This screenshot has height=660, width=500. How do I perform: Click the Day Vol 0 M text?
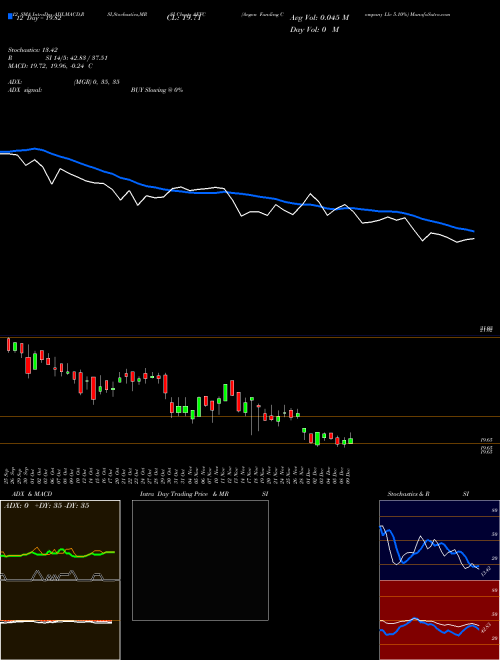[314, 30]
